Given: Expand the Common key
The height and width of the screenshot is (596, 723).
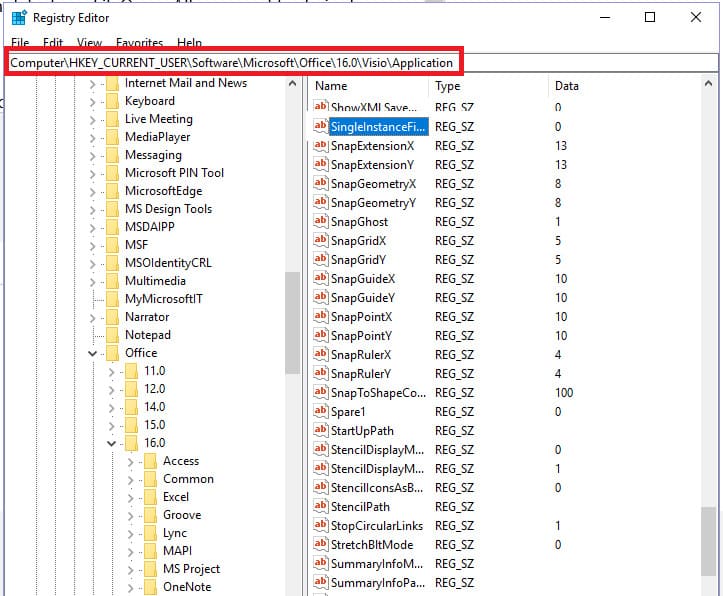Looking at the screenshot, I should pos(130,479).
